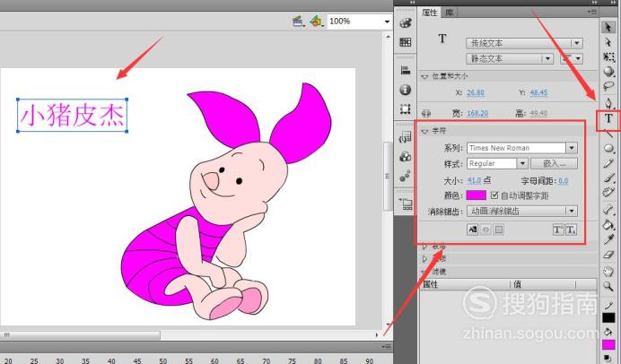Switch to the 属性 properties tab
Viewport: 621px width, 364px height.
click(430, 13)
